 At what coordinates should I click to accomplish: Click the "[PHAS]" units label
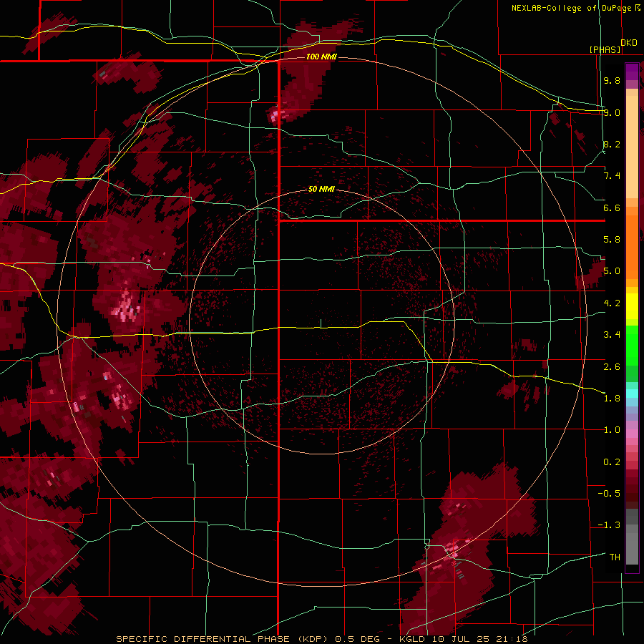pyautogui.click(x=605, y=49)
